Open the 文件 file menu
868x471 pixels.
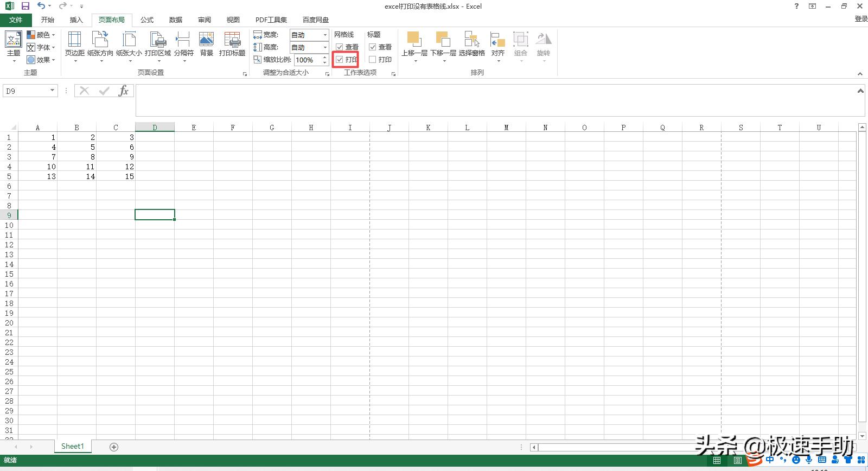pyautogui.click(x=16, y=20)
